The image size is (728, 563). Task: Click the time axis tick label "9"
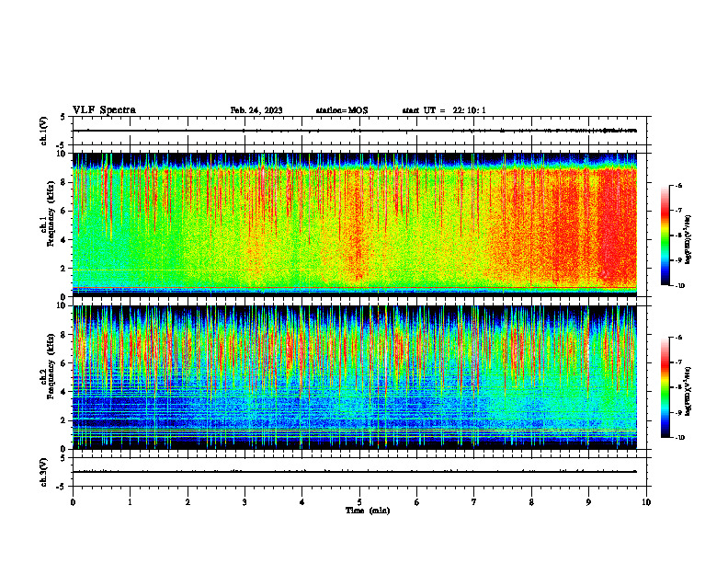click(588, 502)
